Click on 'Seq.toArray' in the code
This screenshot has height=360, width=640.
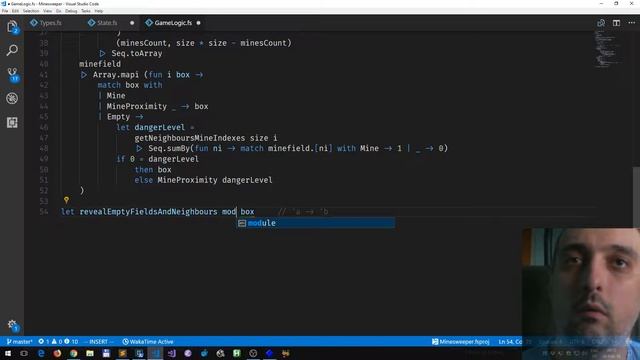(x=137, y=53)
